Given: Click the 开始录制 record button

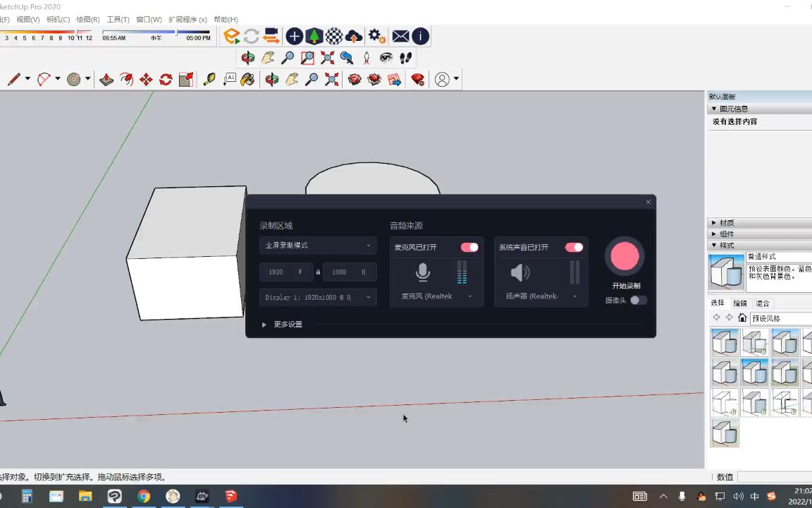Looking at the screenshot, I should coord(625,256).
